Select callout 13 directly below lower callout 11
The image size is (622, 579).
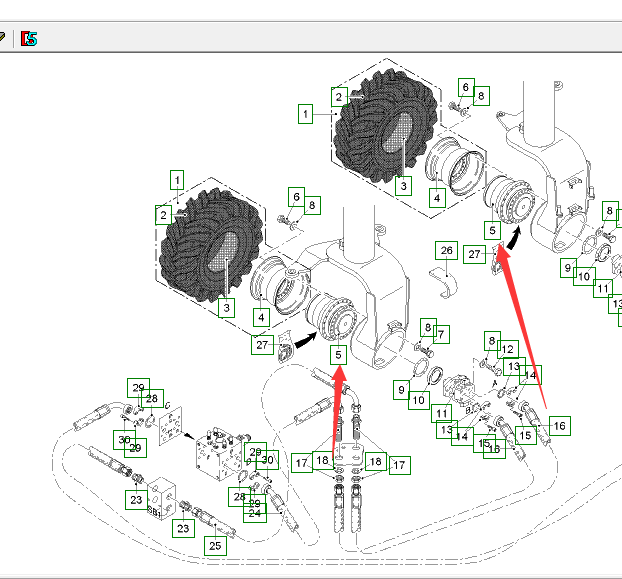click(447, 429)
